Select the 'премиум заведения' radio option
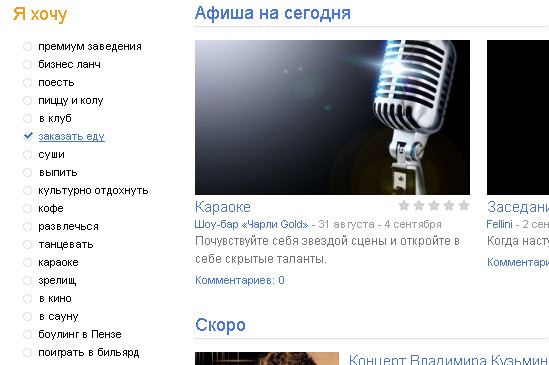 [x=27, y=47]
